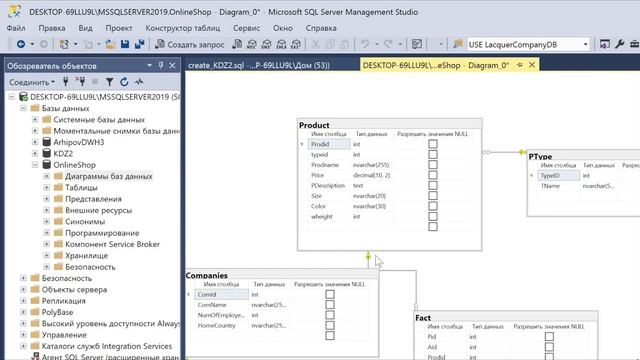Open the Файл menu
The image size is (640, 360).
pyautogui.click(x=16, y=28)
